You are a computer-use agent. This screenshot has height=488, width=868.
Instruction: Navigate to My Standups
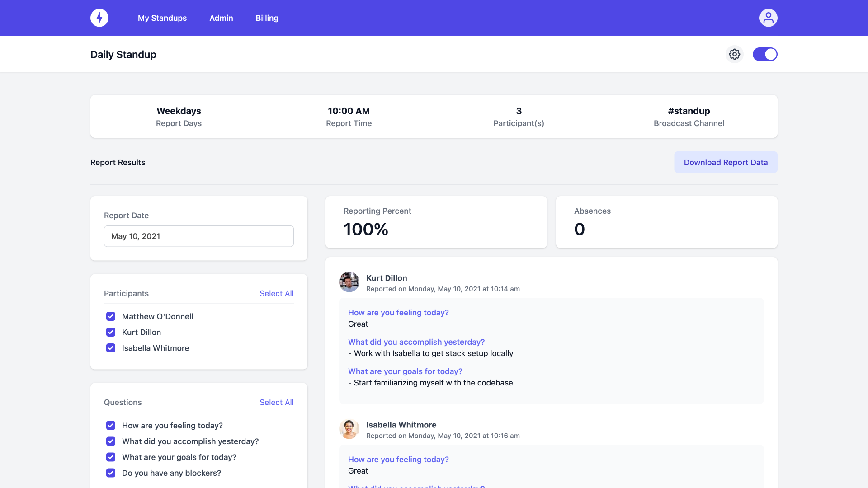click(x=162, y=18)
